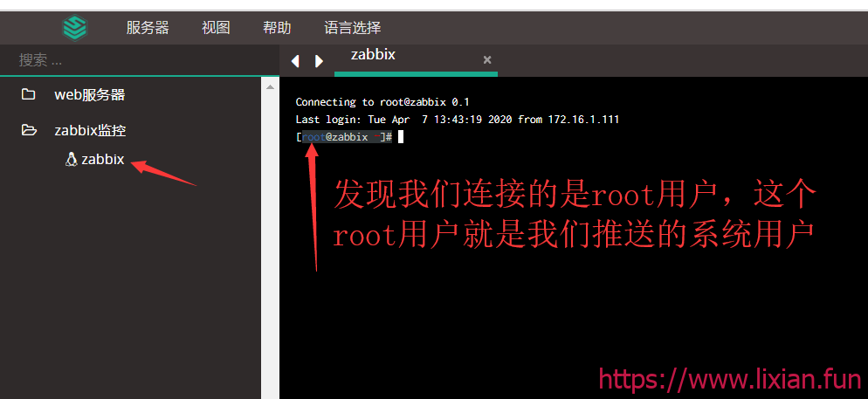Click the asset tree scrollbar up arrow

[269, 86]
